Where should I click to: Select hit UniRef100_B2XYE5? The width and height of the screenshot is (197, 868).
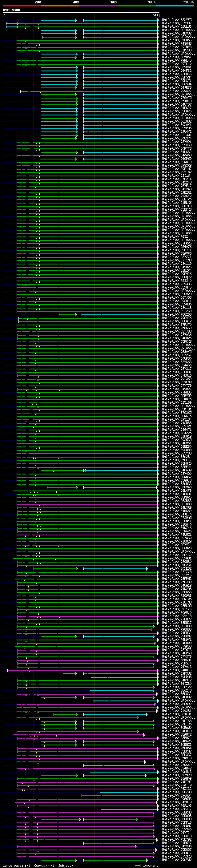(x=176, y=20)
